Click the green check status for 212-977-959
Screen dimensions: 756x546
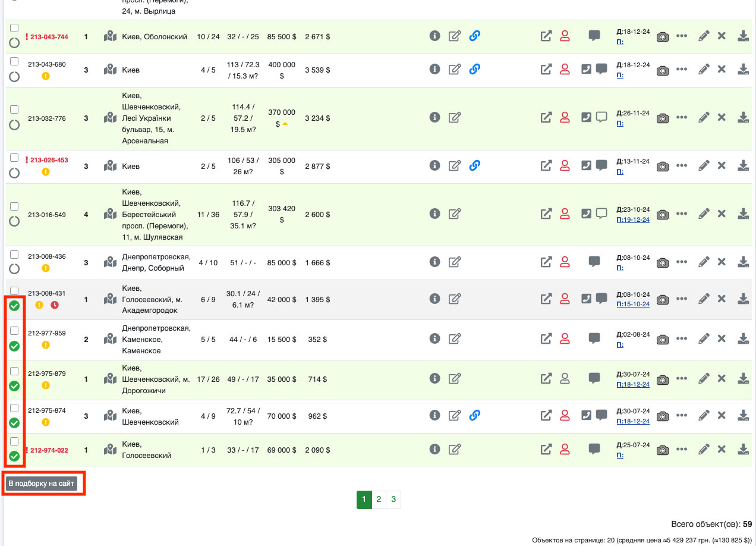tap(14, 346)
